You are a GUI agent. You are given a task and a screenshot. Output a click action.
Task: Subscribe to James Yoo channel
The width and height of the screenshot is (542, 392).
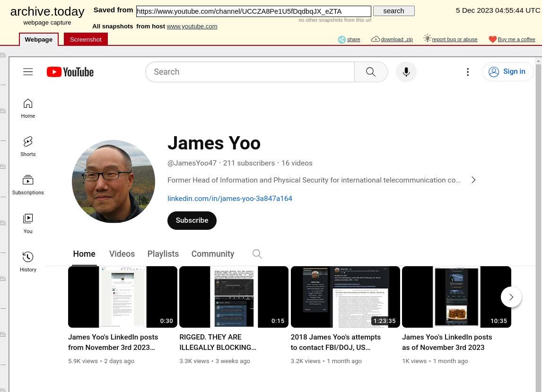pyautogui.click(x=192, y=220)
